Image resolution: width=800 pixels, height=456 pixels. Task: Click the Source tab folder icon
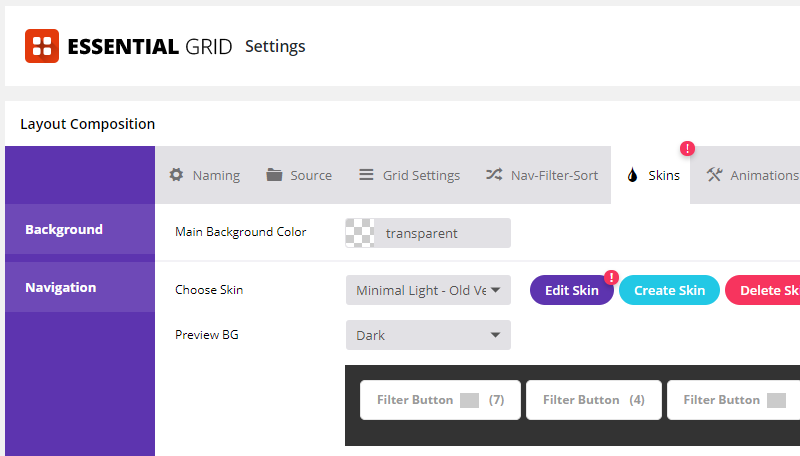click(274, 175)
